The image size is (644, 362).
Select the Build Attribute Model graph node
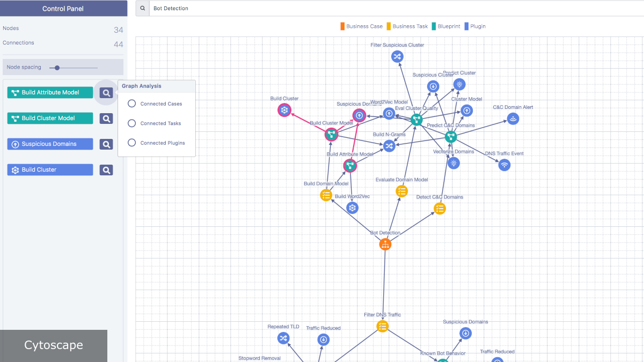350,166
